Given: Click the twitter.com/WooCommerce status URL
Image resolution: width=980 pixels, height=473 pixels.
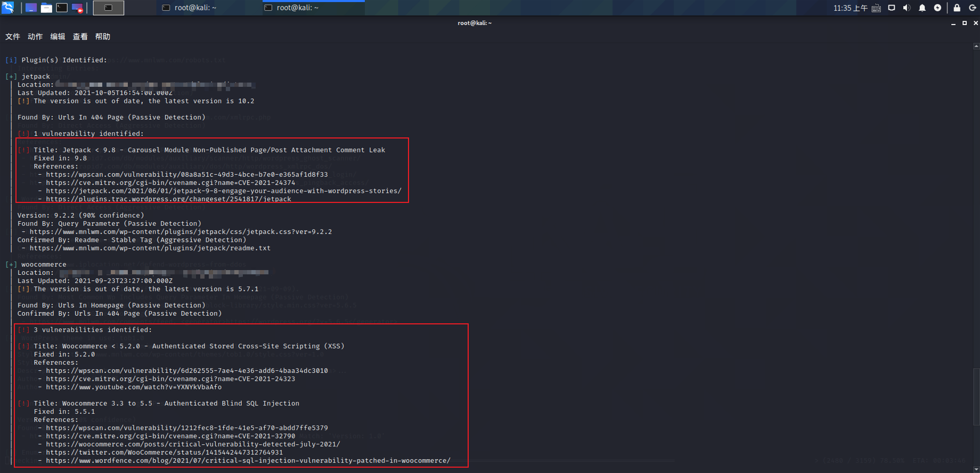Looking at the screenshot, I should tap(165, 453).
